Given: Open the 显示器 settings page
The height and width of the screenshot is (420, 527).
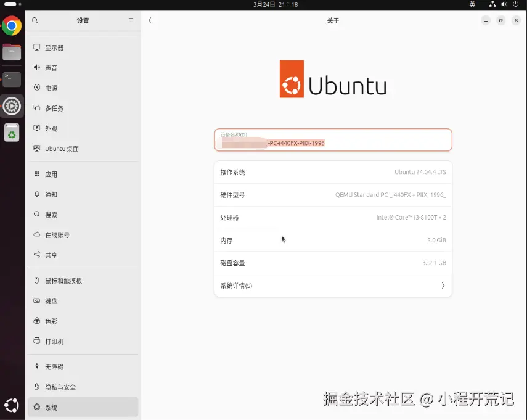Looking at the screenshot, I should (x=83, y=47).
